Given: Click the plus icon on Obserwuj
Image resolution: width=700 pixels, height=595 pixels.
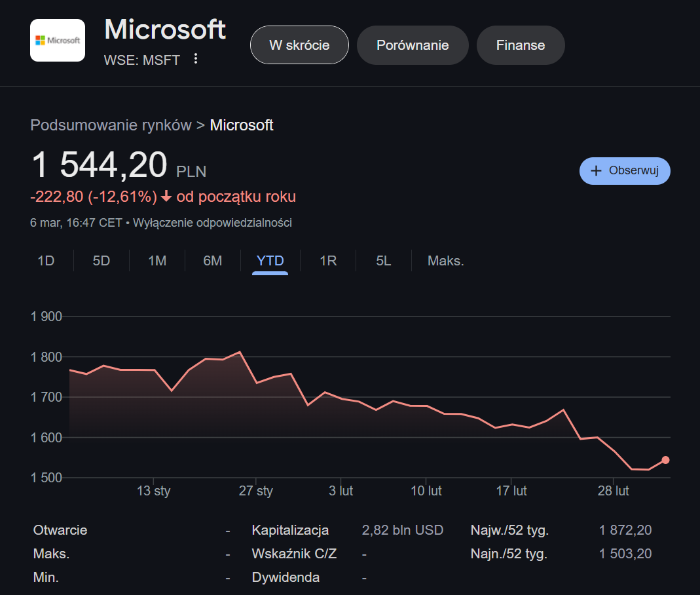Looking at the screenshot, I should (596, 170).
